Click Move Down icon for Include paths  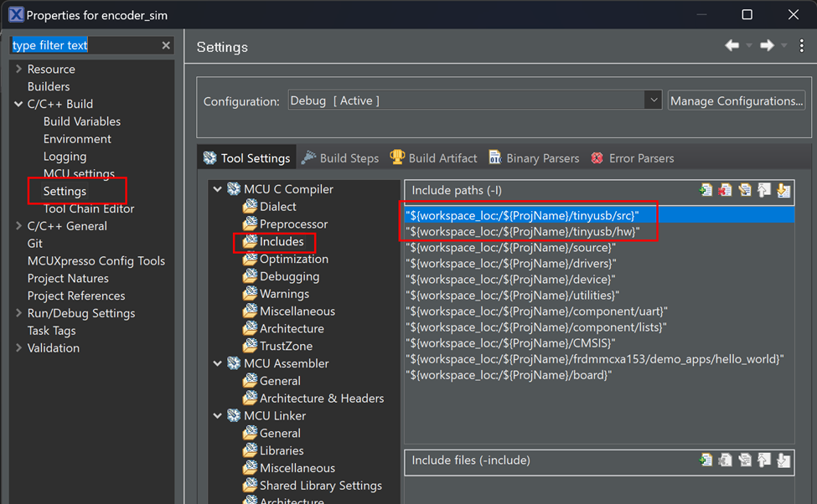click(783, 191)
